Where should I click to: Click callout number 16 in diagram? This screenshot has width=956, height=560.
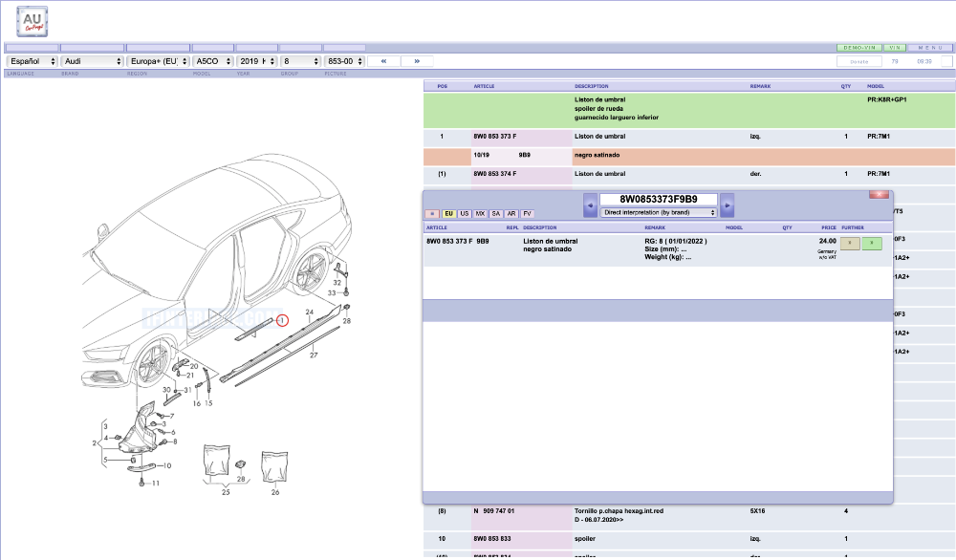[196, 403]
